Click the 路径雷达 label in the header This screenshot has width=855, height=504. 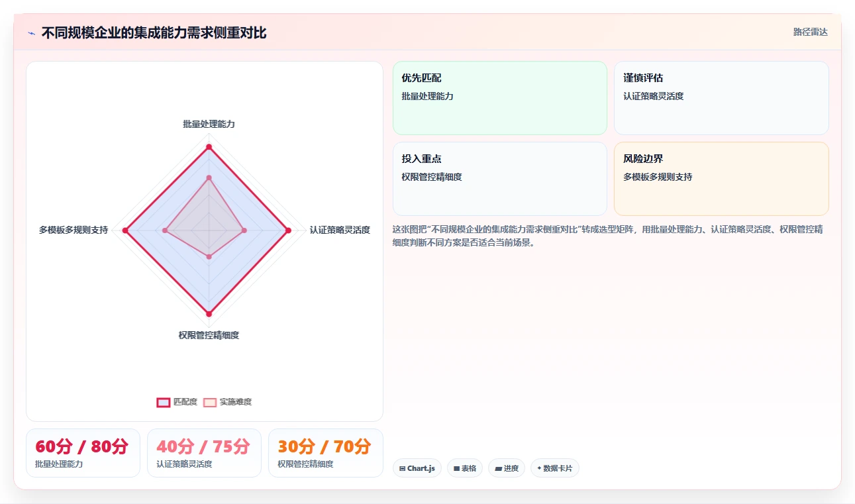pos(811,32)
